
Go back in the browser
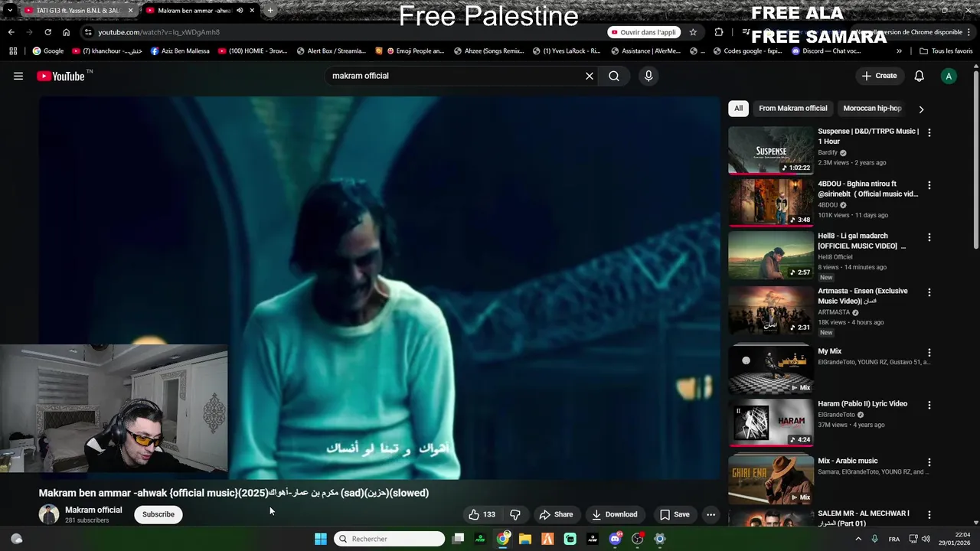point(11,32)
